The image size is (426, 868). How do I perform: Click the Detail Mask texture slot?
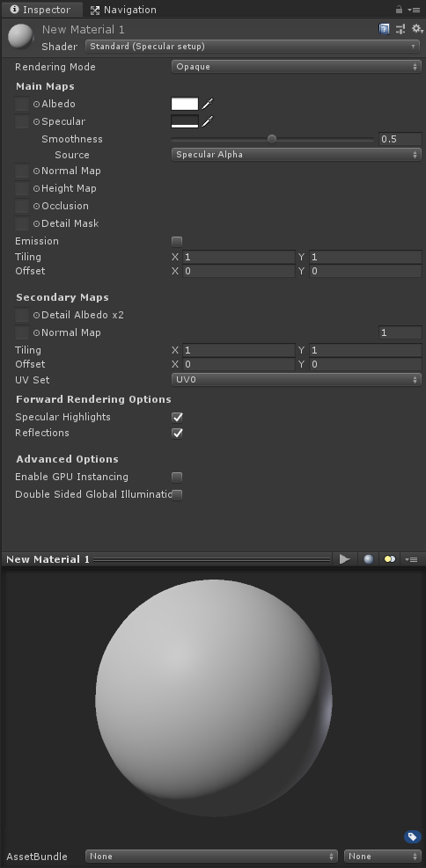tap(22, 223)
